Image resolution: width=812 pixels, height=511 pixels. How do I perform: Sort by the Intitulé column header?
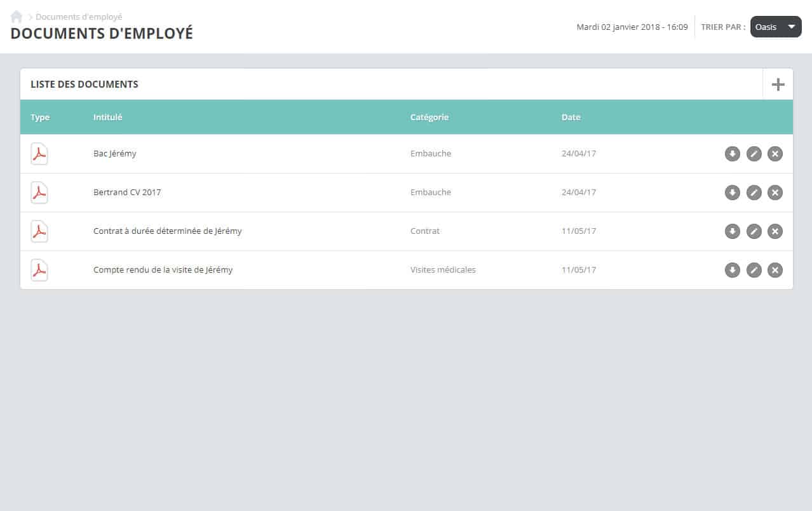pos(107,117)
